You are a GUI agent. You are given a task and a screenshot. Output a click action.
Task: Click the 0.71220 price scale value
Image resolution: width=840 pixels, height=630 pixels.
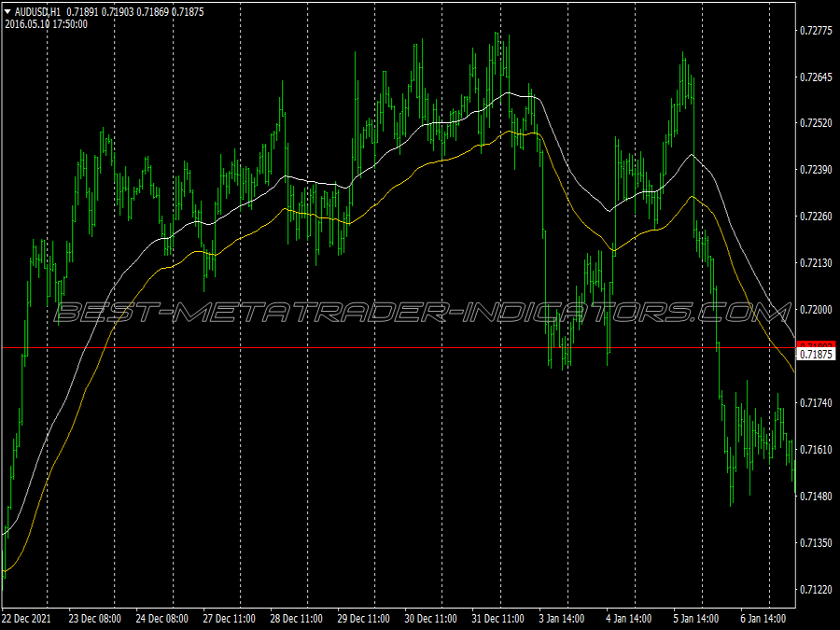pos(816,589)
